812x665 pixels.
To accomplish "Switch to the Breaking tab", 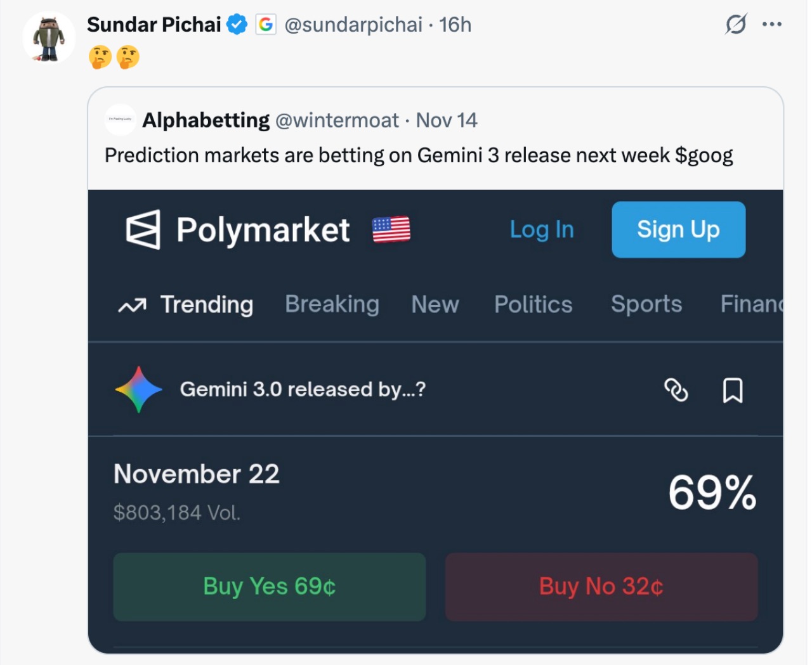I will [x=332, y=305].
